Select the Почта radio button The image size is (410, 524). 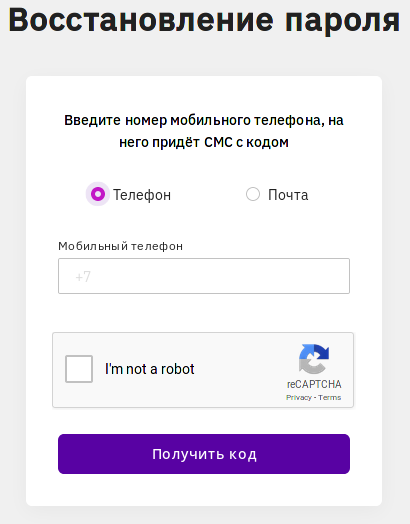(x=253, y=194)
